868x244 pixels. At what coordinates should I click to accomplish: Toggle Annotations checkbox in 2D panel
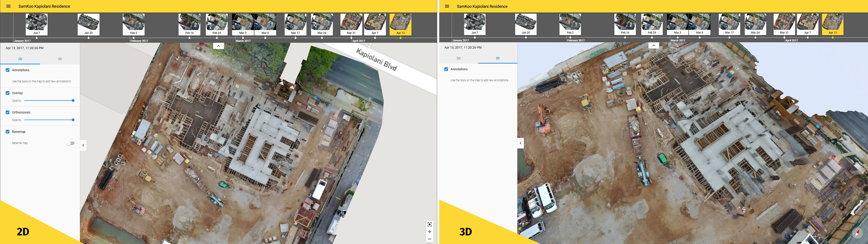coord(8,70)
